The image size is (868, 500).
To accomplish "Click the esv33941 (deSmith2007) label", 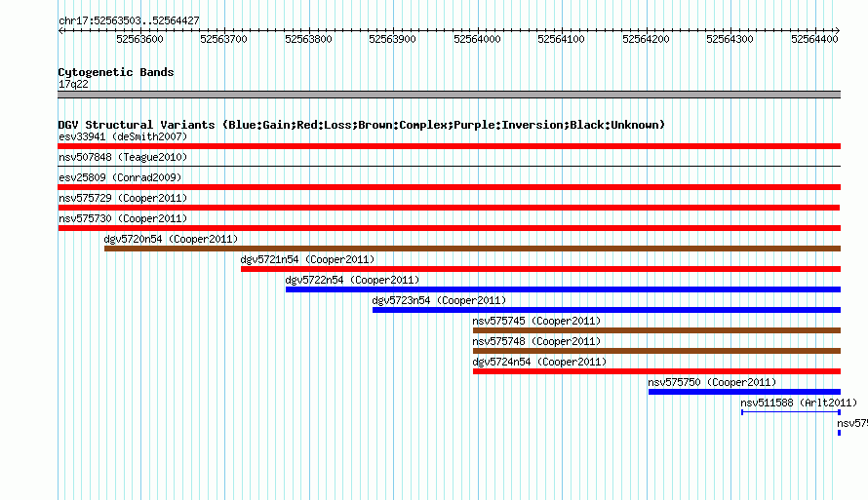I will click(x=123, y=136).
